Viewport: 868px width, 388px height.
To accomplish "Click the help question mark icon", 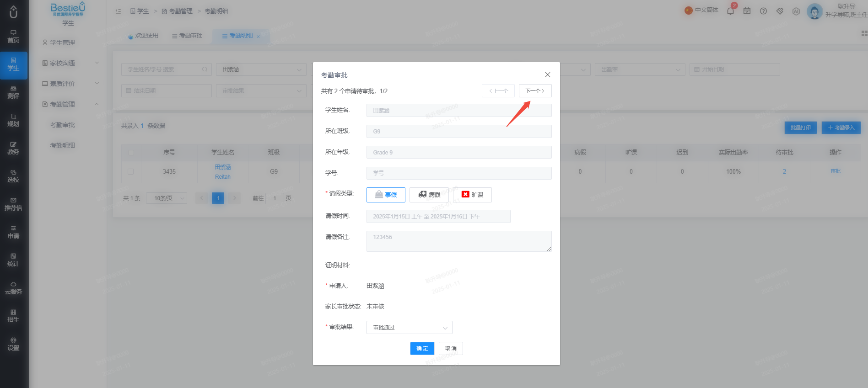I will click(x=763, y=11).
